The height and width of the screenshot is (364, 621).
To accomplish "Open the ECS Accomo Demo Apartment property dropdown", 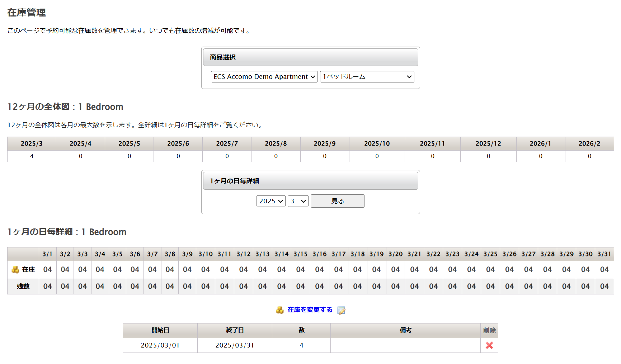I will tap(264, 76).
